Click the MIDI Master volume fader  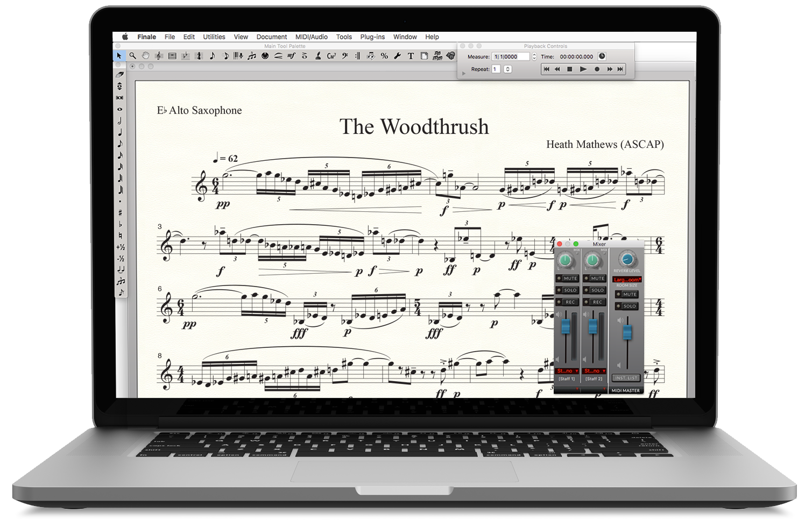[x=627, y=333]
